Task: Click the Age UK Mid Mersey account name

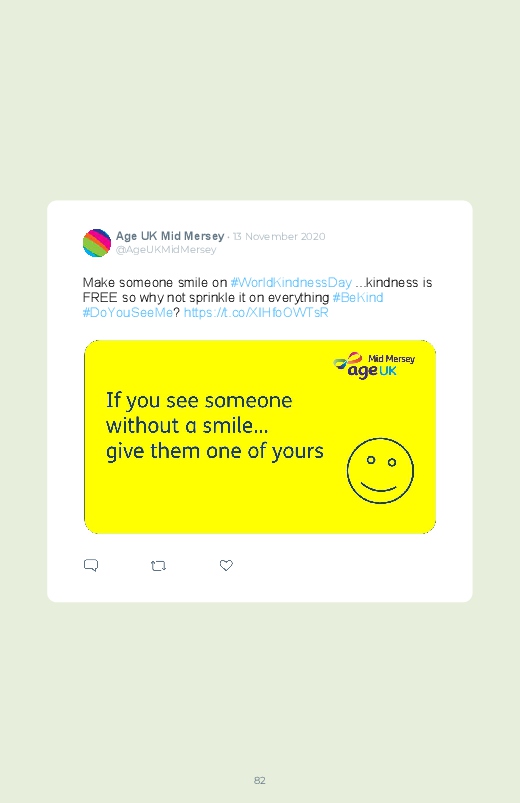Action: [x=170, y=236]
